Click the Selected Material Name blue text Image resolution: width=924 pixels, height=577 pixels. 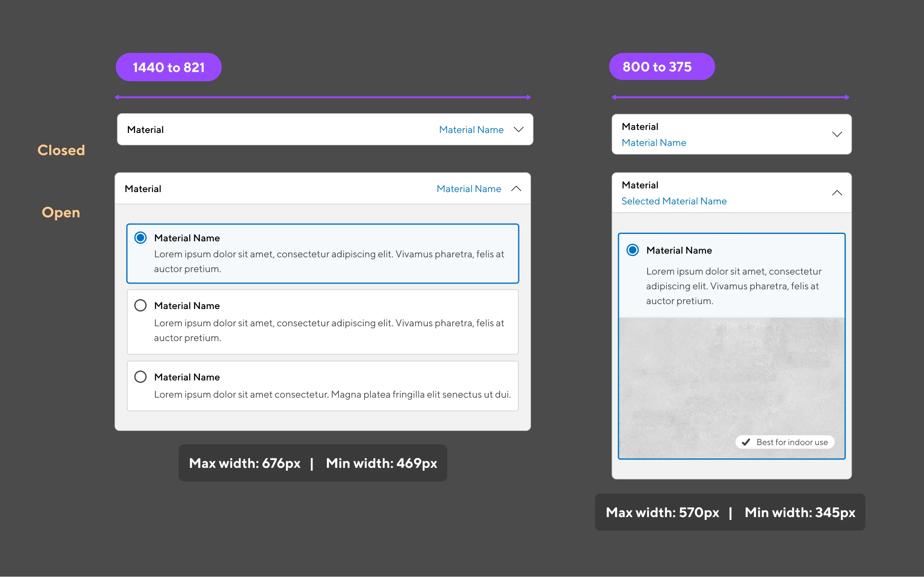click(x=674, y=201)
